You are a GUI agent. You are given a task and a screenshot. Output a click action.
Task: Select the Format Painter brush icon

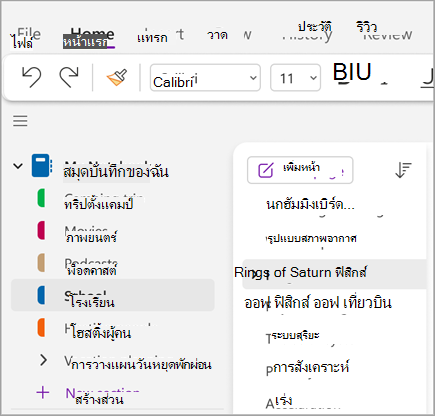point(117,78)
